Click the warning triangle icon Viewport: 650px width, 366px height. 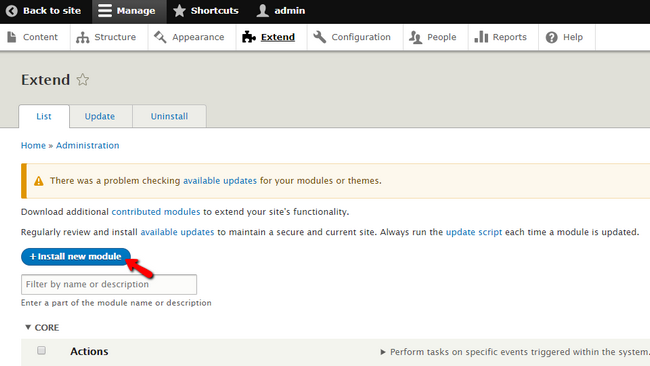[x=39, y=181]
